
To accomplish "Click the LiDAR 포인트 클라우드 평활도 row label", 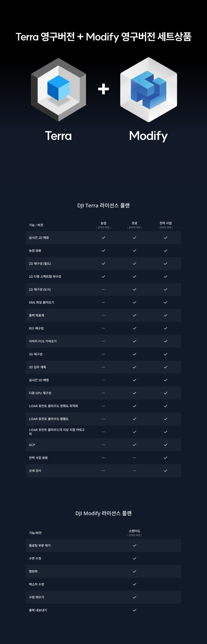I will [x=49, y=419].
